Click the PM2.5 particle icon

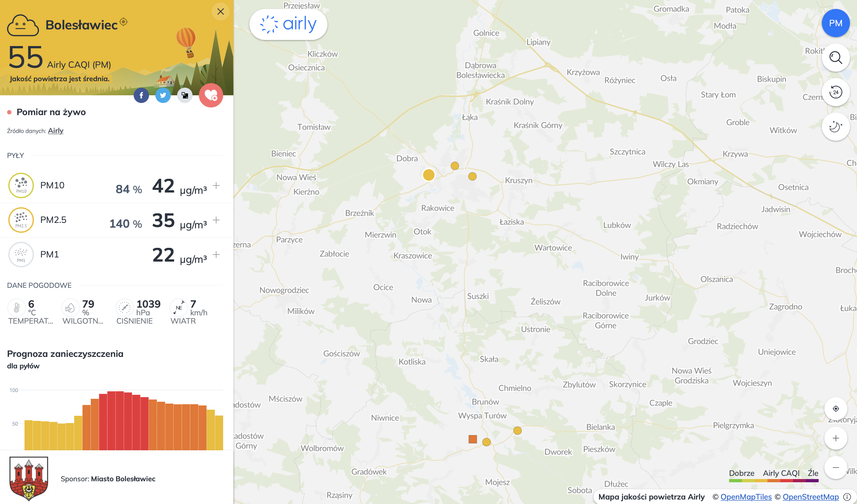click(x=21, y=220)
